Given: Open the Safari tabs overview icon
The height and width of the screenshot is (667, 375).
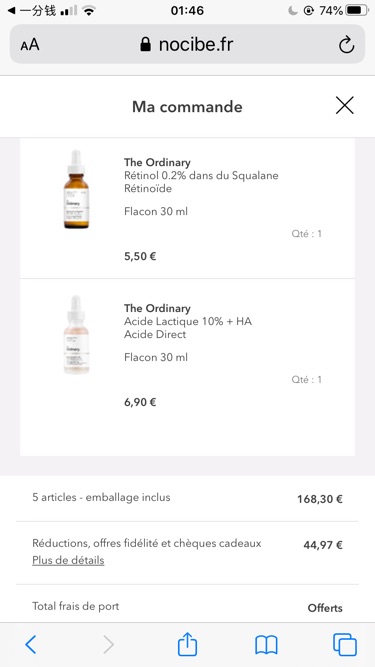Looking at the screenshot, I should click(x=345, y=644).
